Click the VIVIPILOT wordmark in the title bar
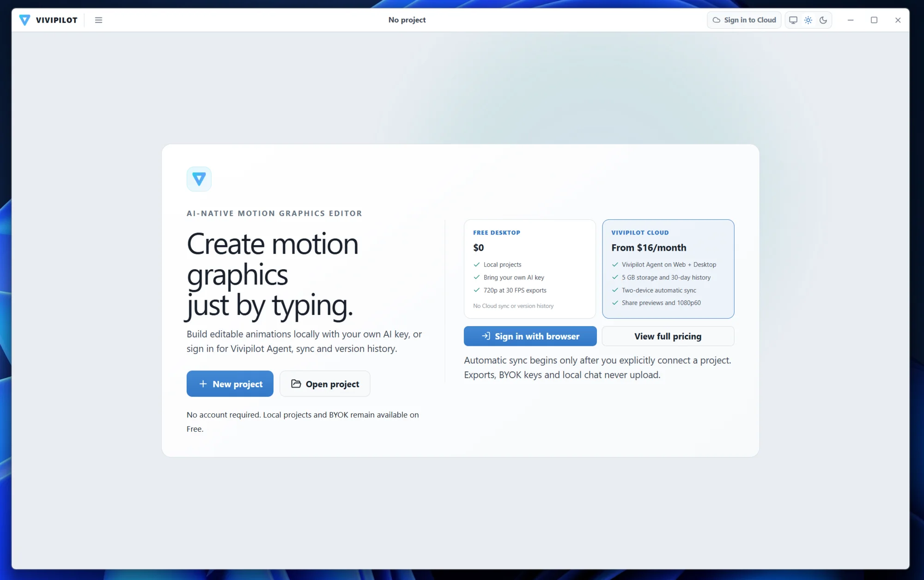 (x=57, y=20)
